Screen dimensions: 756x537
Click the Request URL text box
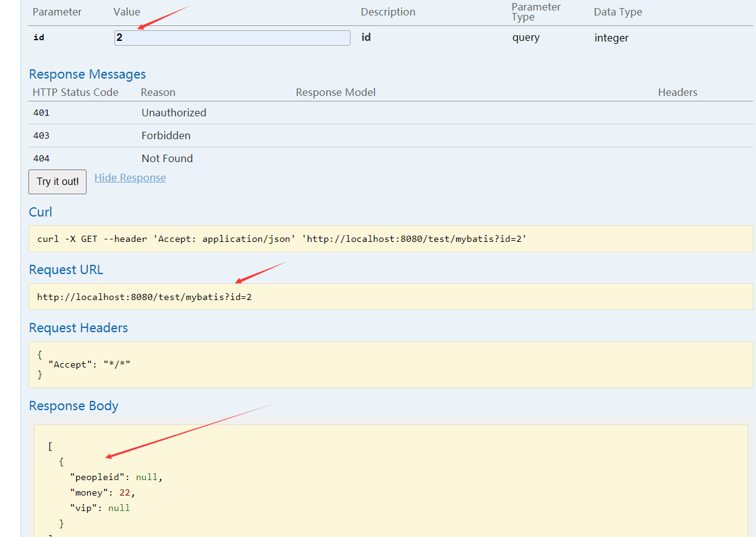pyautogui.click(x=391, y=297)
